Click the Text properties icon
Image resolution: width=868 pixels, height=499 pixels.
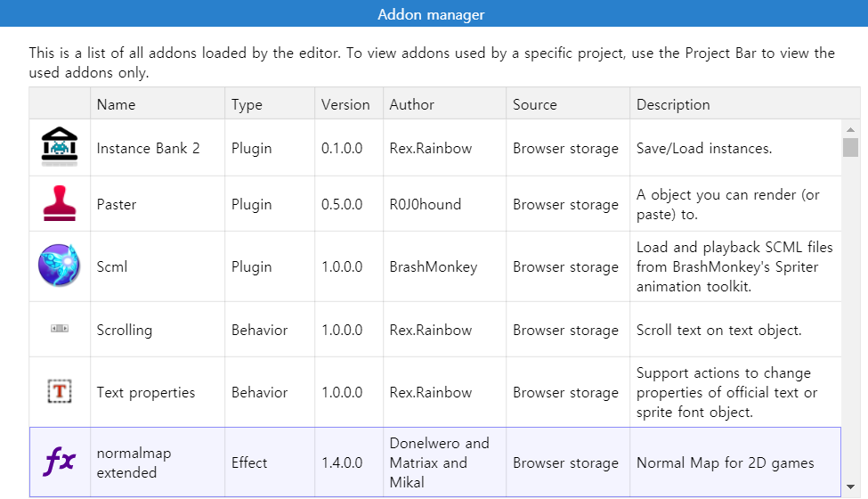click(x=60, y=391)
